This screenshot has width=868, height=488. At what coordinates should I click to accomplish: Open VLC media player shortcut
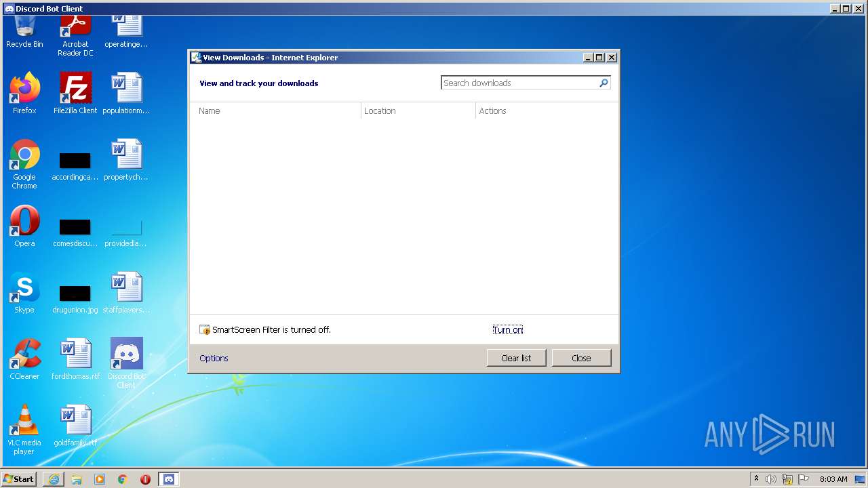(x=24, y=430)
